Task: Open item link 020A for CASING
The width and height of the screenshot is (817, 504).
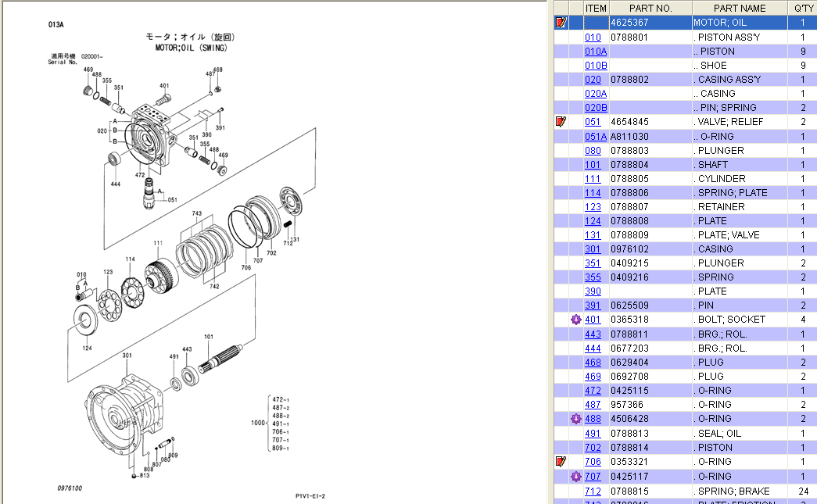Action: point(596,94)
